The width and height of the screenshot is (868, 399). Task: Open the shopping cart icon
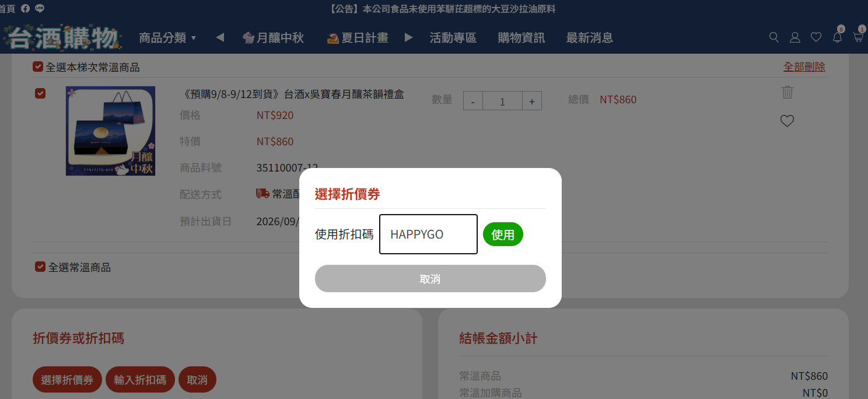tap(858, 37)
